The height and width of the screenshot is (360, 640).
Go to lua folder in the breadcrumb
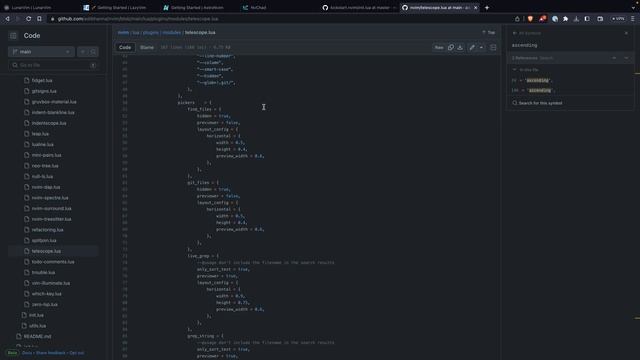pyautogui.click(x=136, y=33)
